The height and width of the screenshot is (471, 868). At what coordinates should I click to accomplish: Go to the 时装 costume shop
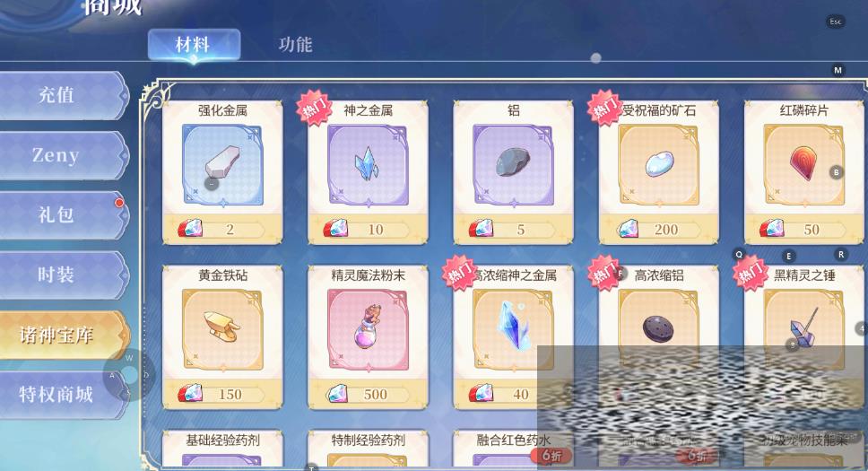click(62, 275)
